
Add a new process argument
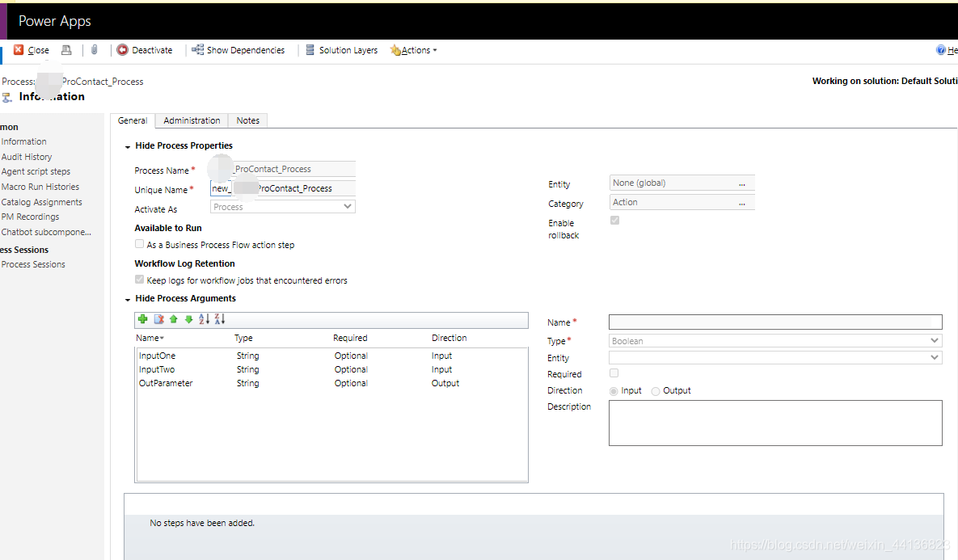tap(143, 319)
